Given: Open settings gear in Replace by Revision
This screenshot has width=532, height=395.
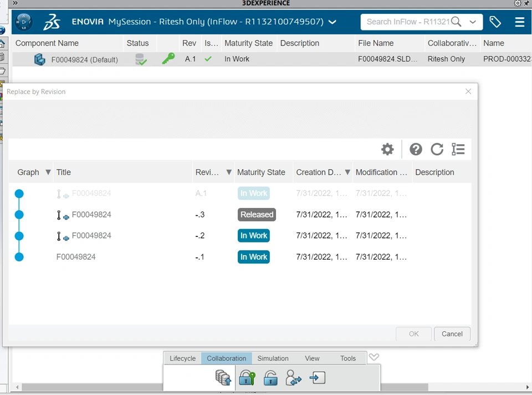Looking at the screenshot, I should coord(387,149).
